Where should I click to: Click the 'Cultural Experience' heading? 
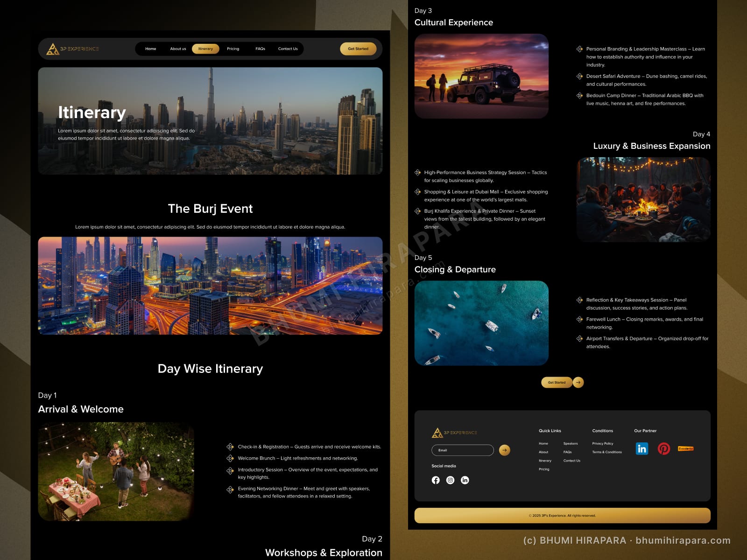click(x=454, y=22)
